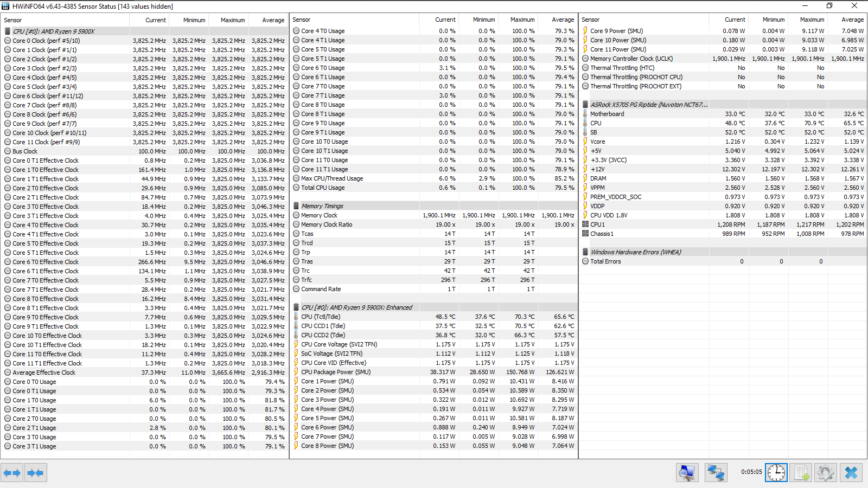
Task: Select the Core 11 Clock (perf #9/9) label
Action: (x=46, y=142)
